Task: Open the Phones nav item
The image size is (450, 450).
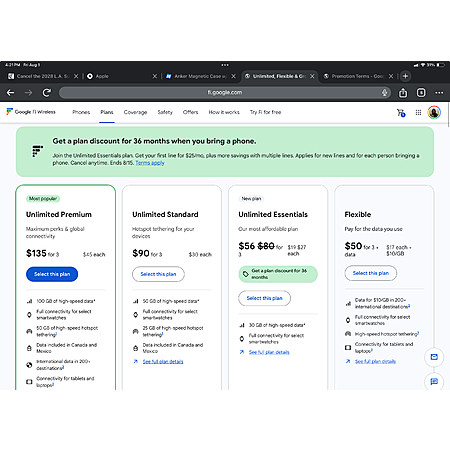Action: [x=81, y=112]
